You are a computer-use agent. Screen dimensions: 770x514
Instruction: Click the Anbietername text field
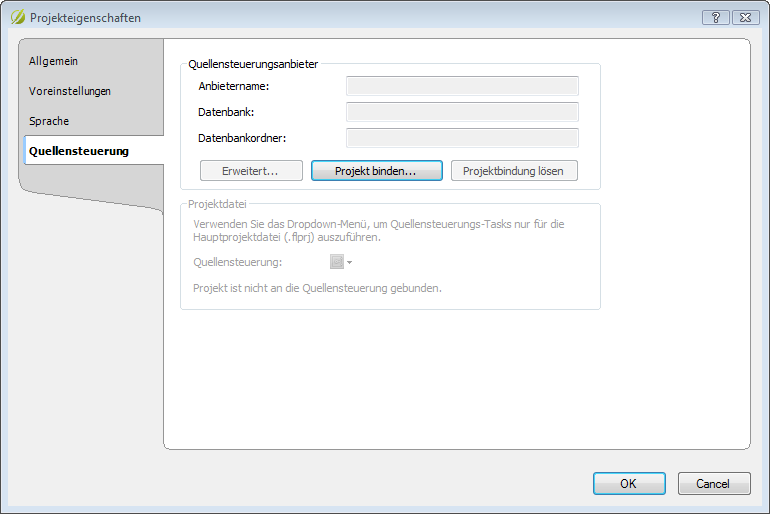[462, 86]
